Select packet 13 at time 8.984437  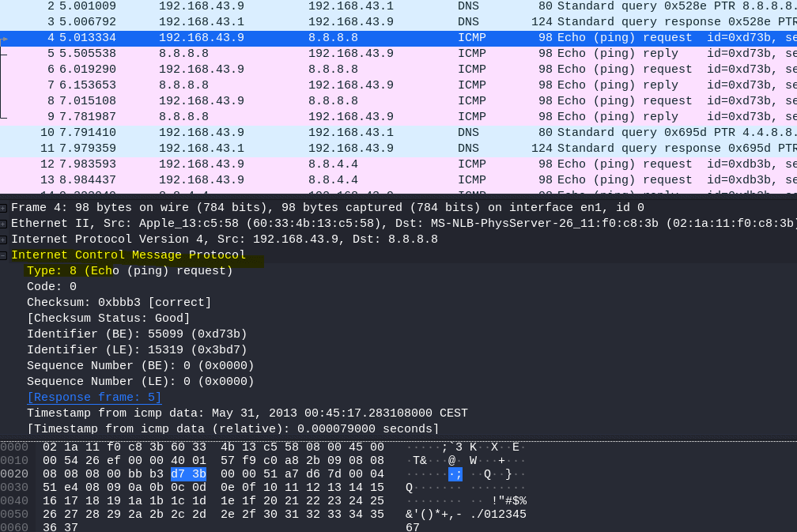[398, 179]
